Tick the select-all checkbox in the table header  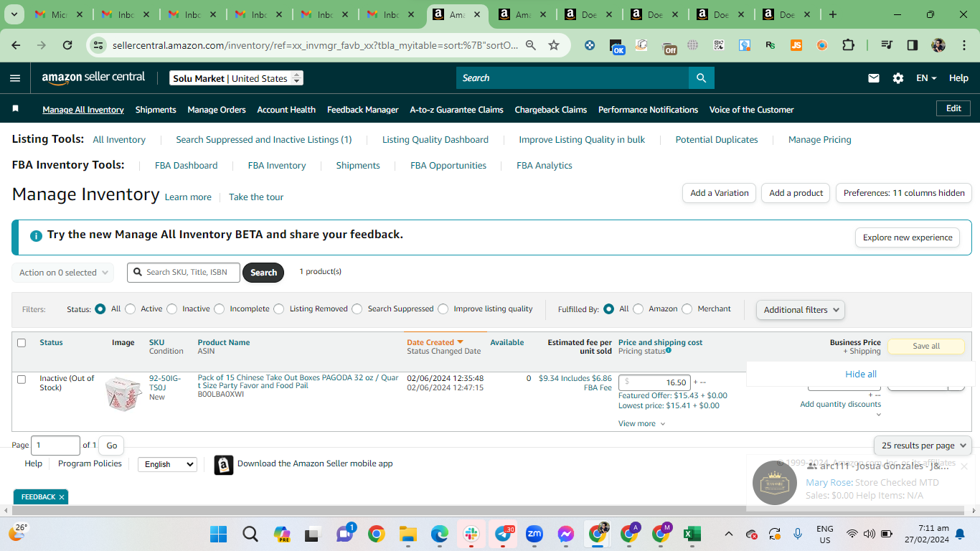[x=22, y=343]
